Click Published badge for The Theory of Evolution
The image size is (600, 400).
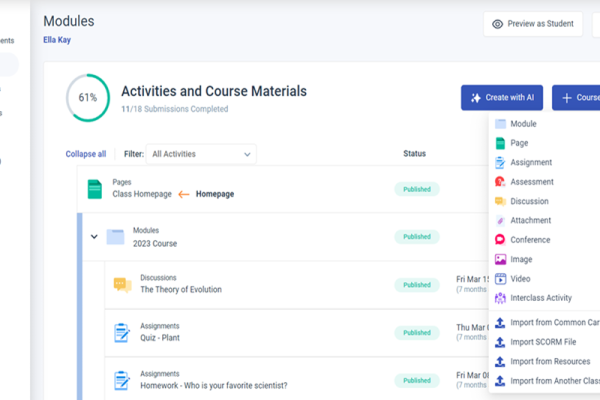(x=417, y=285)
